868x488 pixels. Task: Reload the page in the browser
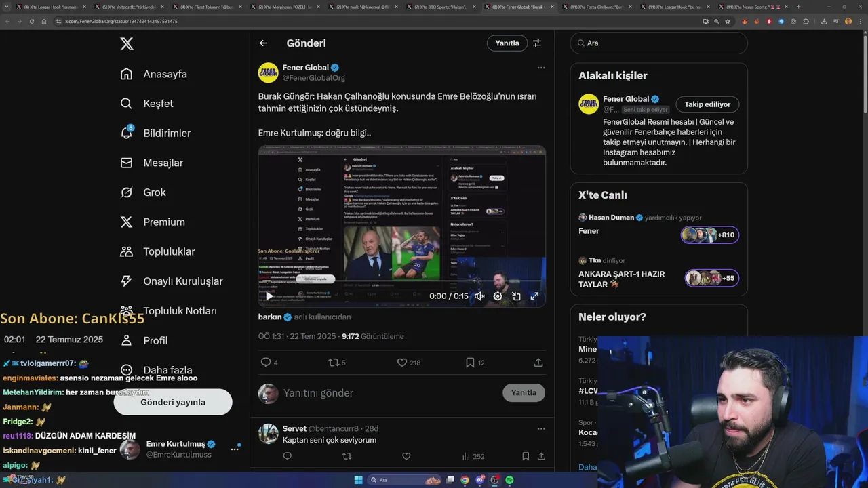click(31, 21)
